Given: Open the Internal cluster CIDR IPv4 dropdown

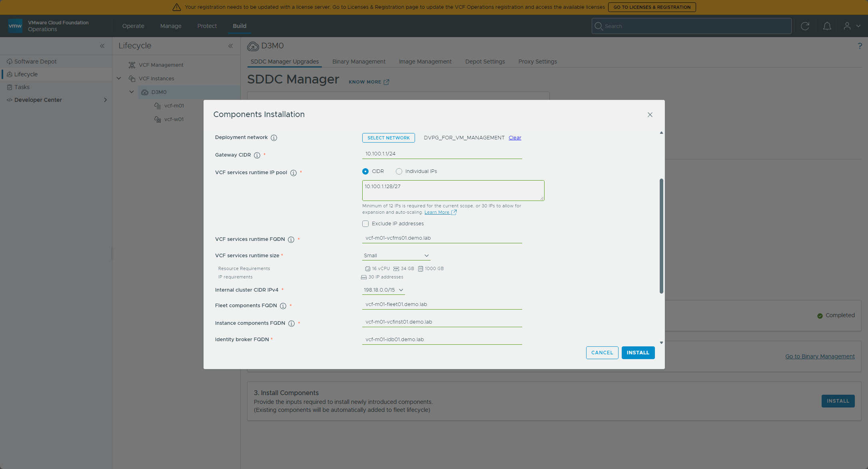Looking at the screenshot, I should [x=383, y=290].
